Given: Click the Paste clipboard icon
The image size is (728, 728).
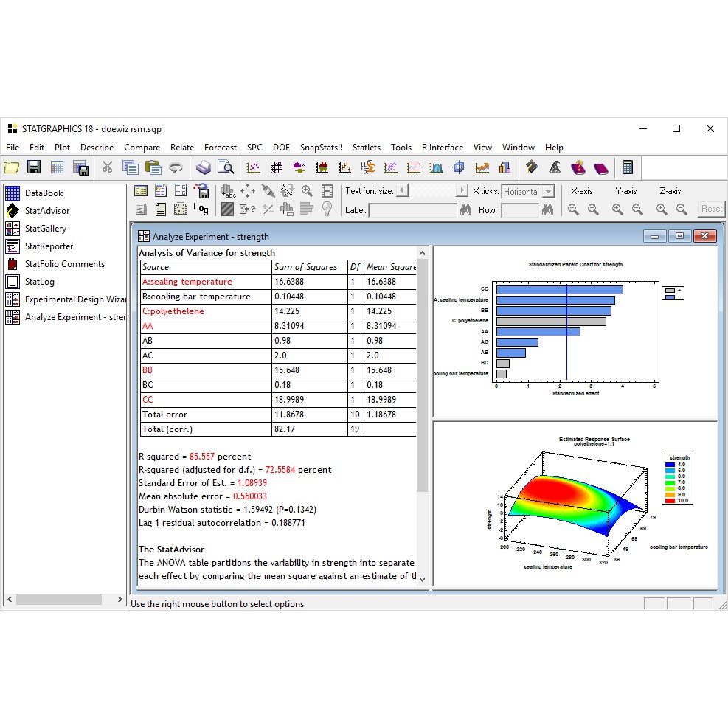Looking at the screenshot, I should [x=153, y=167].
